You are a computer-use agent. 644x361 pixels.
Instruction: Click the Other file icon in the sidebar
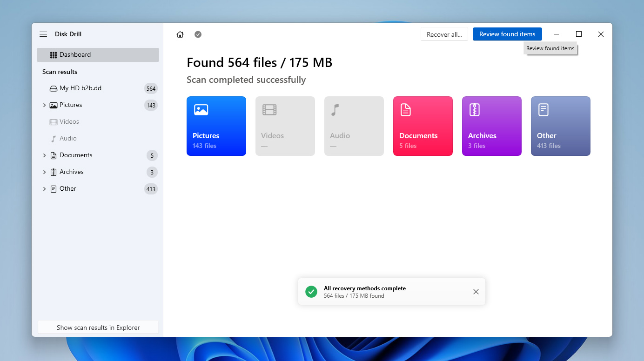pos(54,189)
